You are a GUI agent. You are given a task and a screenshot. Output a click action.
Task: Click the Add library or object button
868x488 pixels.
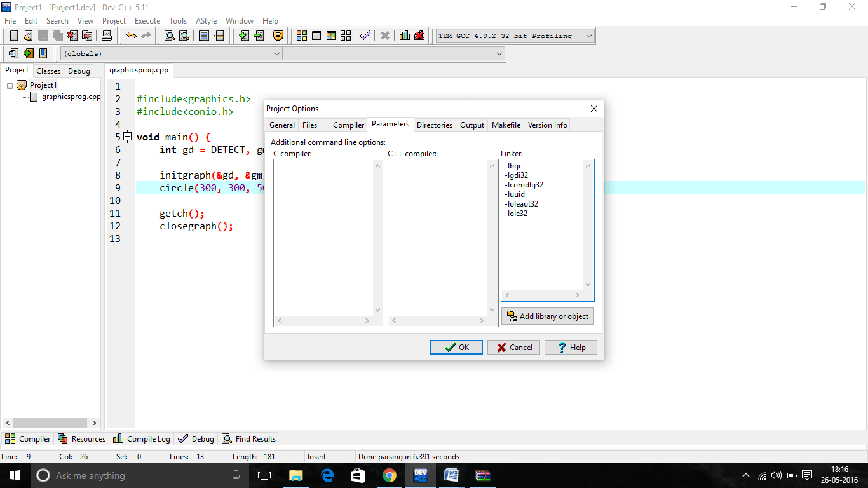[x=547, y=316]
